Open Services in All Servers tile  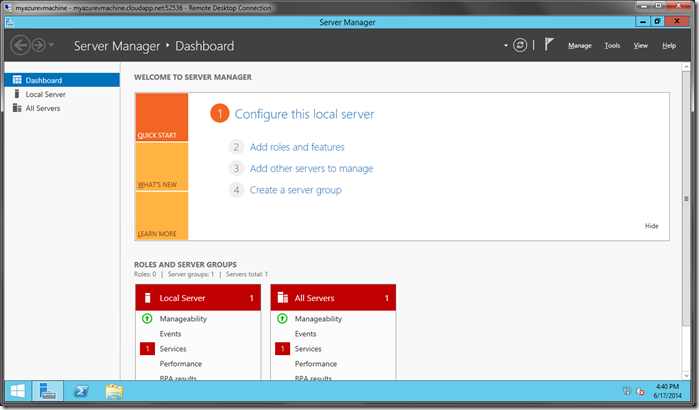click(x=308, y=349)
